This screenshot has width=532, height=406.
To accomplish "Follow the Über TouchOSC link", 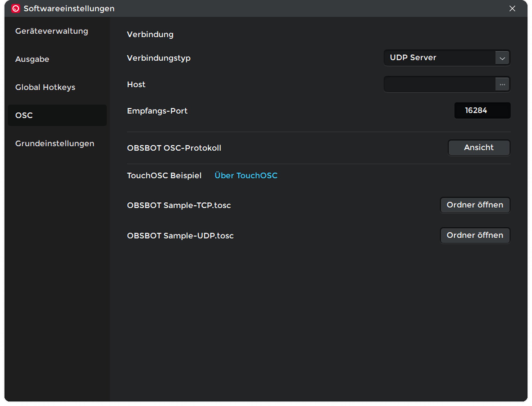I will pos(246,175).
